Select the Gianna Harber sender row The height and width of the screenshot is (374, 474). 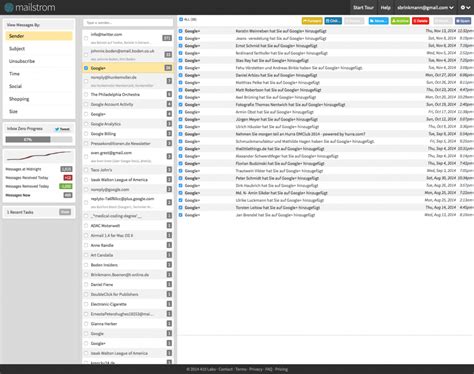tap(128, 324)
